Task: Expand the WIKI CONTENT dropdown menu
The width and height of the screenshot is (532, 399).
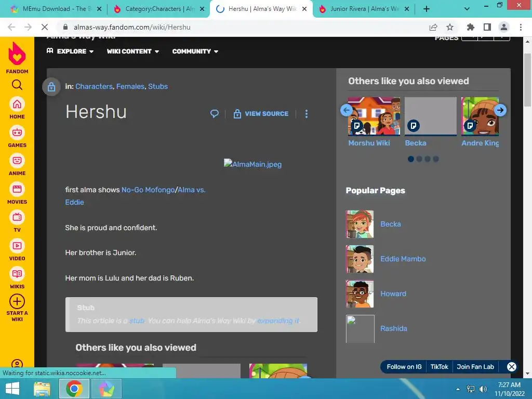Action: (133, 51)
